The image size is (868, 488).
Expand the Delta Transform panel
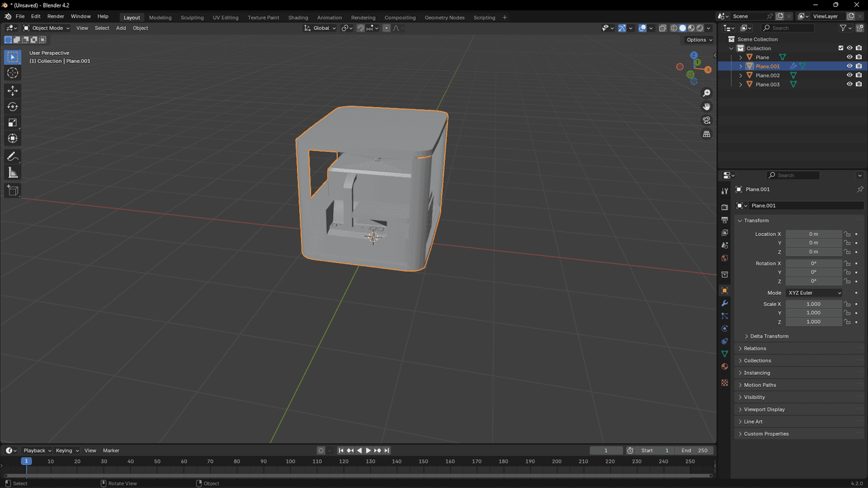click(769, 336)
